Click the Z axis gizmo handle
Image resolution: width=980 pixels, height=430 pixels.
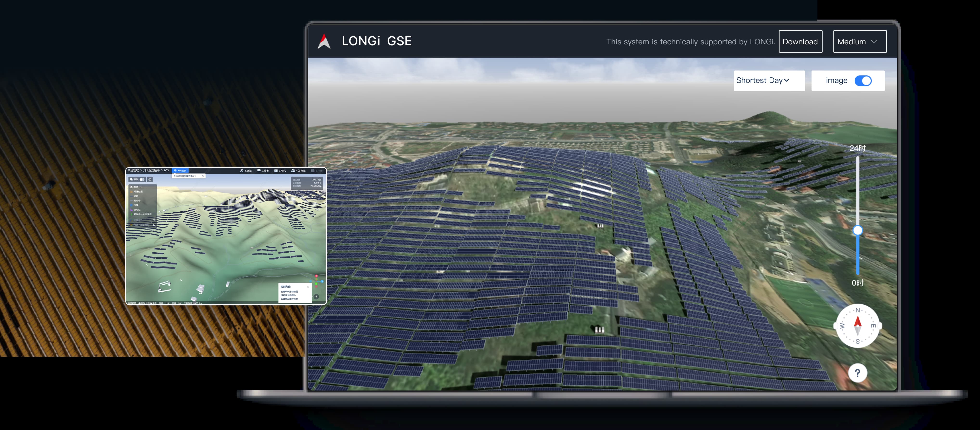316,276
